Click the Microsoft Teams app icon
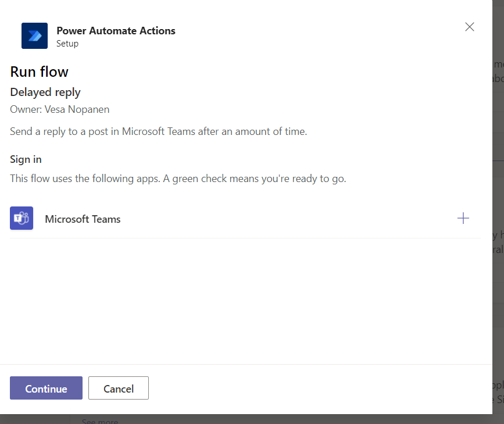This screenshot has width=504, height=424. click(22, 219)
